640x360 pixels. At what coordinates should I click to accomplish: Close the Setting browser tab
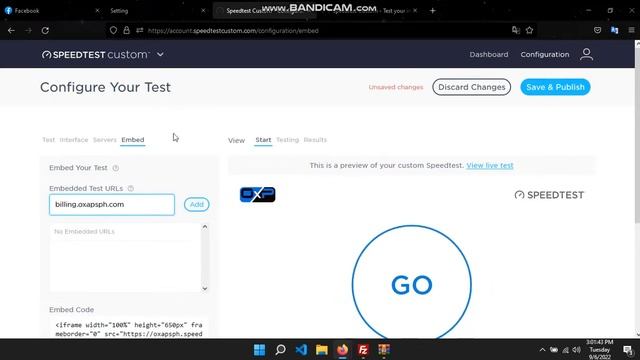(x=203, y=11)
